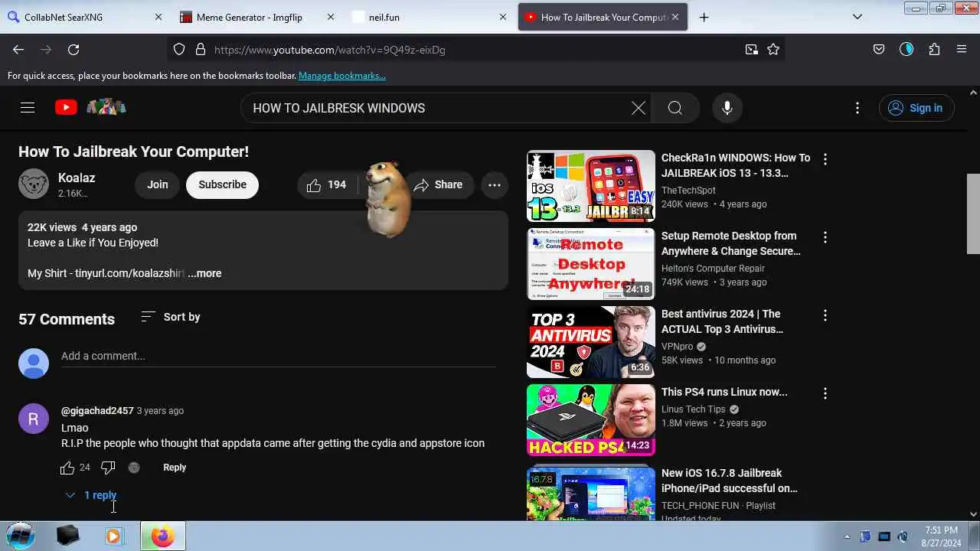Open options for This PS4 runs Linux video

click(x=825, y=393)
